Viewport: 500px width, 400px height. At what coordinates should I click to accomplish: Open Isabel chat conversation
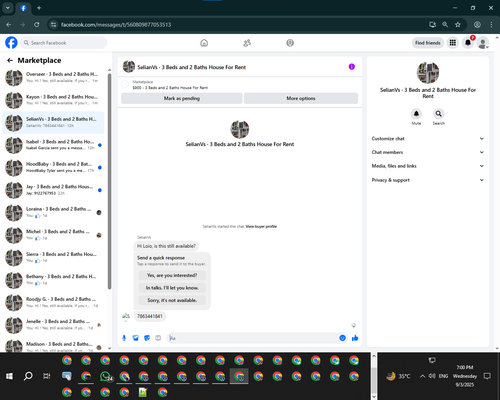[x=53, y=145]
